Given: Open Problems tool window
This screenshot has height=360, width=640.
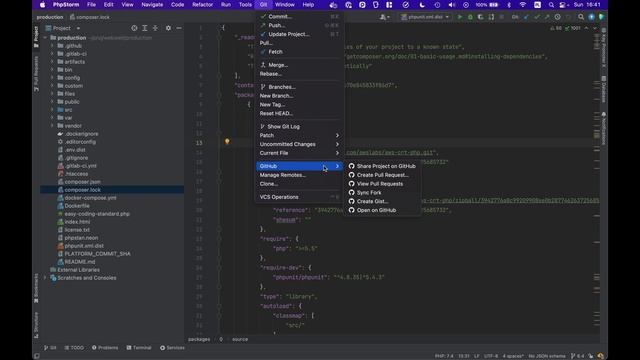Looking at the screenshot, I should click(105, 348).
